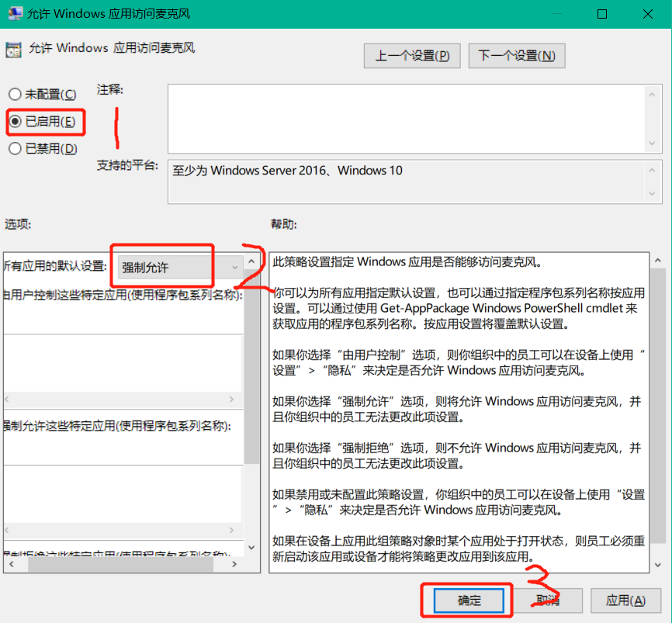Click help text starting 此策略设置指定
Viewport: 672px width, 623px height.
407,261
